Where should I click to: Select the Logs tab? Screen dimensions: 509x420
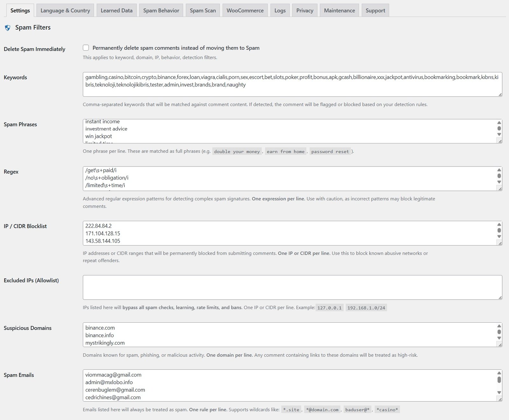(280, 10)
